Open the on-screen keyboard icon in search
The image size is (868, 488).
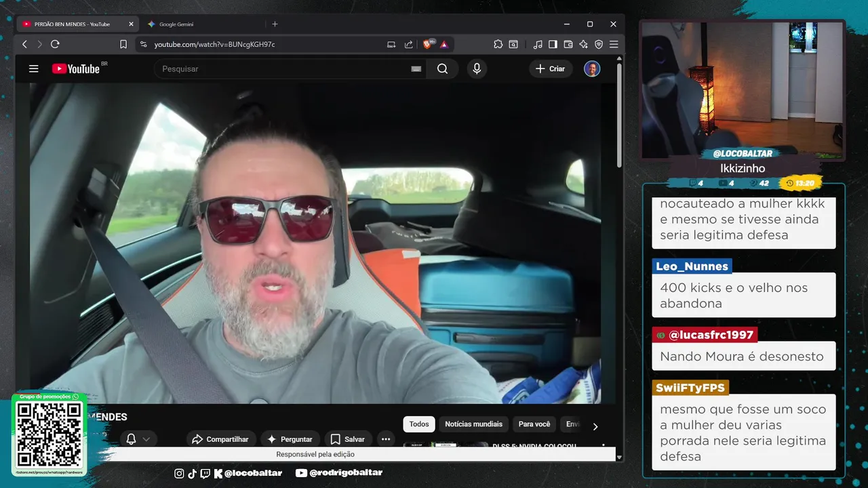[416, 68]
